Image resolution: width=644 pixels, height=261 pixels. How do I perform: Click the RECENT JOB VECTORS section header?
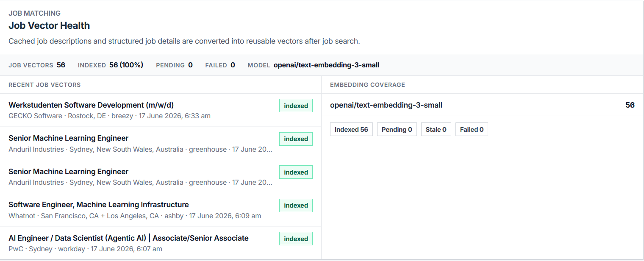point(44,85)
